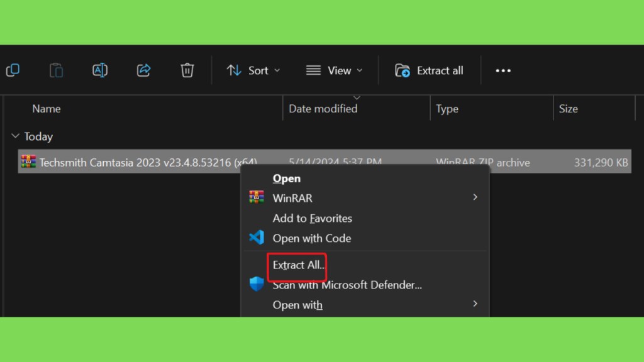
Task: Open the Sort dropdown
Action: pos(253,70)
